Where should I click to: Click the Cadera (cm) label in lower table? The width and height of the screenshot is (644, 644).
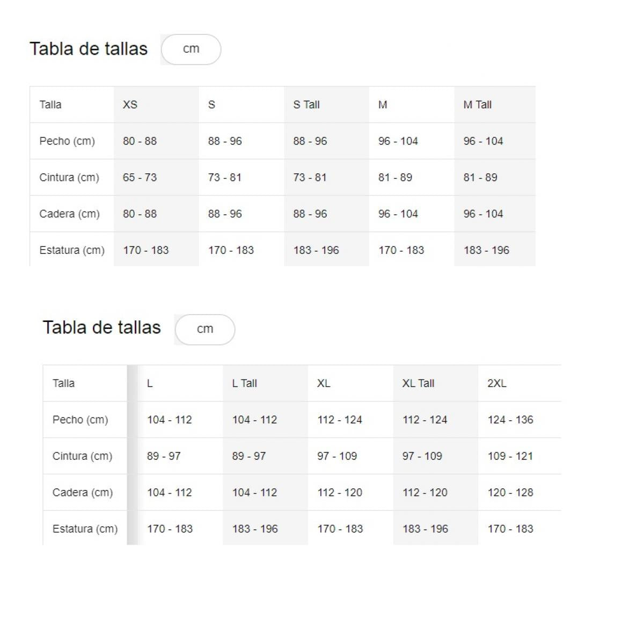pyautogui.click(x=83, y=493)
